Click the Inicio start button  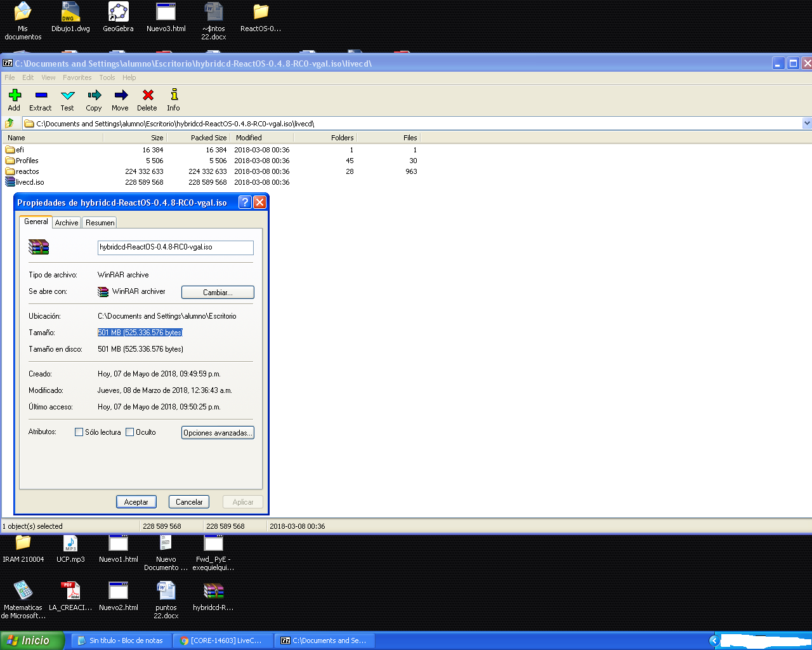[32, 640]
